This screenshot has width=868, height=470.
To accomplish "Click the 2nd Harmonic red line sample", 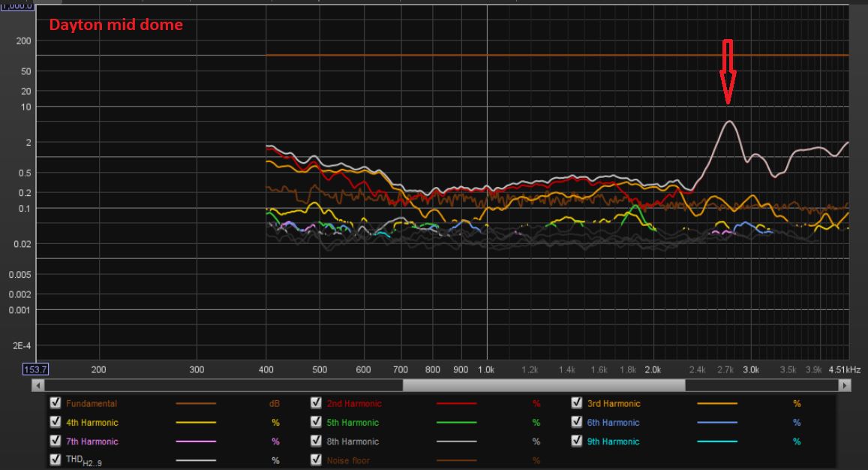I will click(457, 403).
